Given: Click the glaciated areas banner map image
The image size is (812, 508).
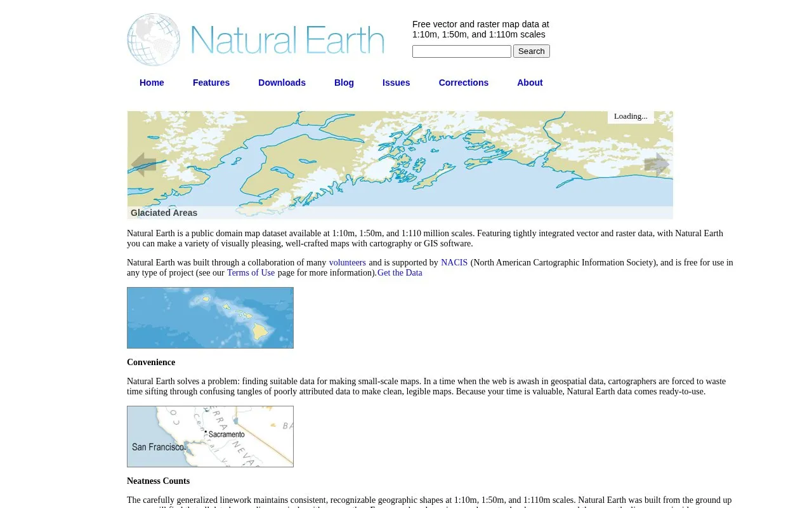Looking at the screenshot, I should 400,165.
